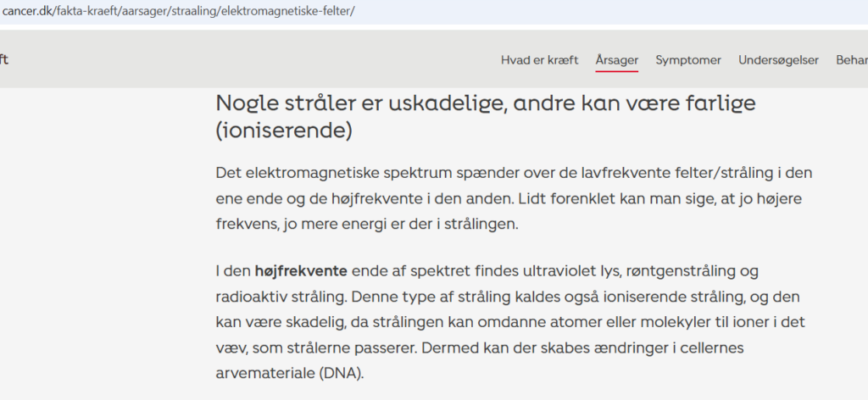Click the browser address bar URL
Screen dimensions: 868x400
(178, 11)
